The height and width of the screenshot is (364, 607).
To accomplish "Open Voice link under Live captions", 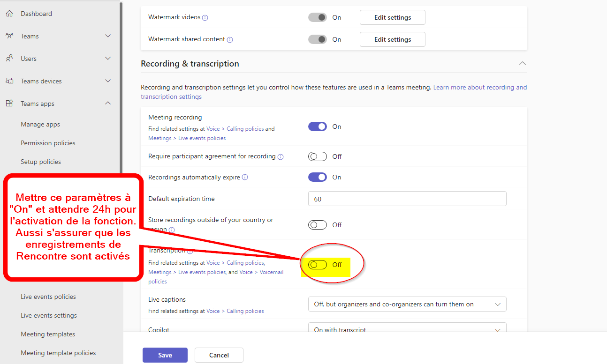I will click(x=213, y=311).
